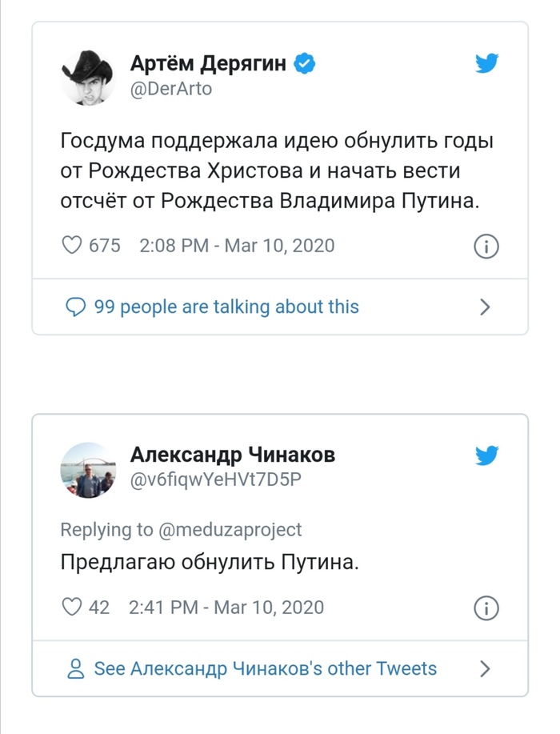Like the tweet with 675 likes
The width and height of the screenshot is (560, 734).
click(x=73, y=245)
